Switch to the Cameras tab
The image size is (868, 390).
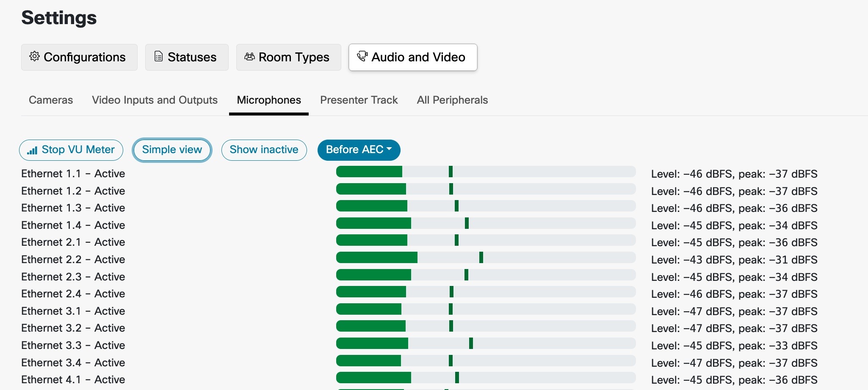(x=51, y=100)
